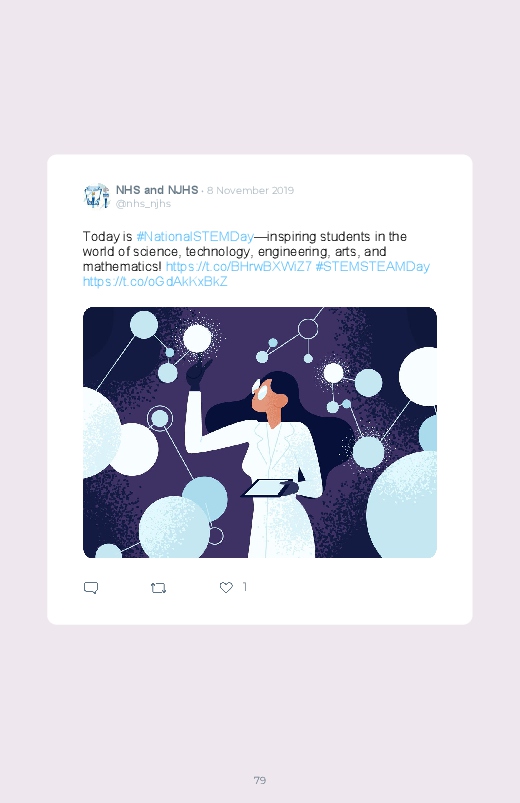Click the glowing white molecule above the glove
Screen dimensions: 520x803
point(197,339)
